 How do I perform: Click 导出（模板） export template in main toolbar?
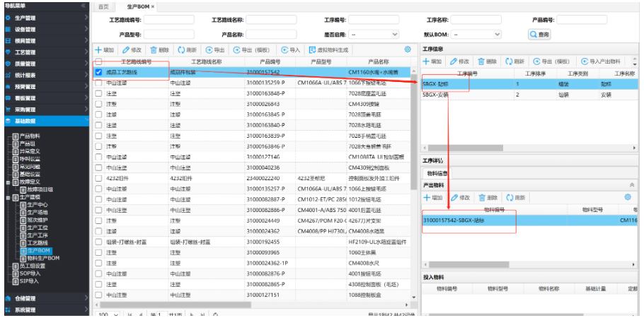click(x=251, y=49)
